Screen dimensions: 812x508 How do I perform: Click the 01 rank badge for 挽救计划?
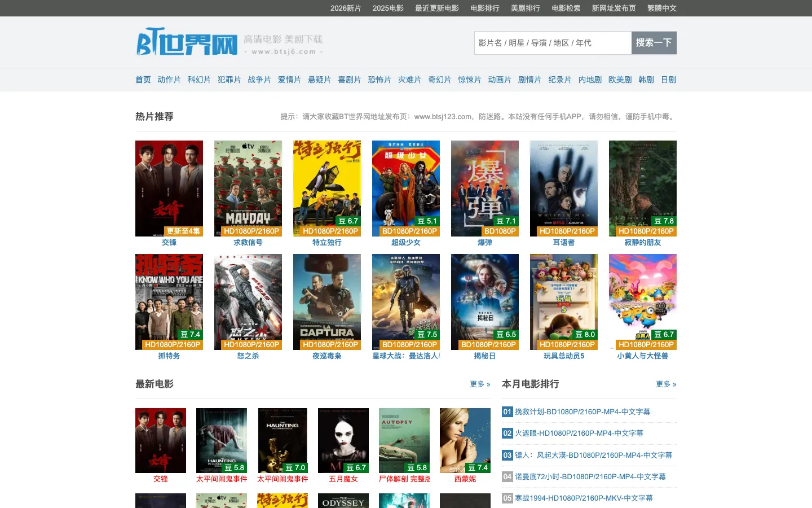(507, 412)
